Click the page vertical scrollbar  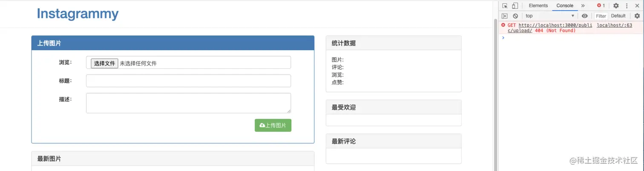pos(495,95)
